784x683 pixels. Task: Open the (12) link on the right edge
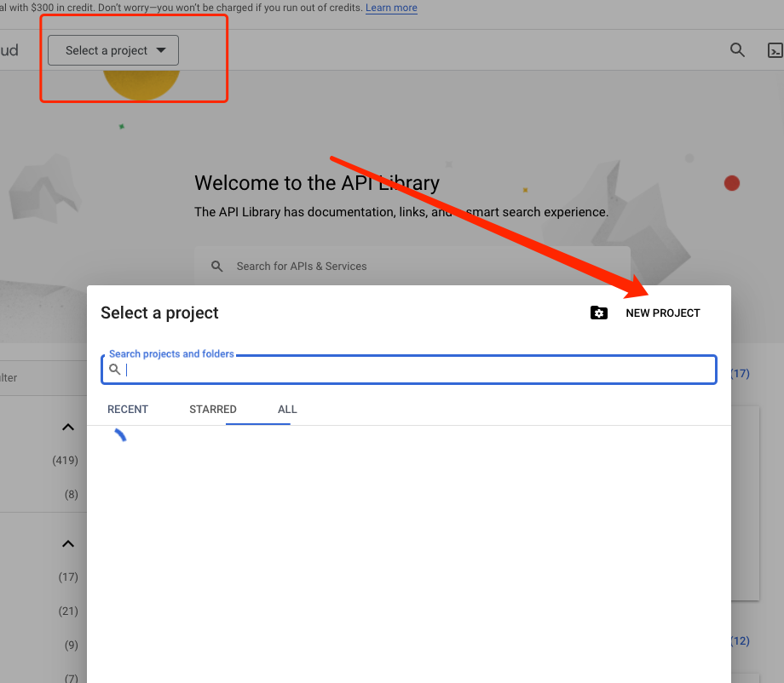pos(741,640)
